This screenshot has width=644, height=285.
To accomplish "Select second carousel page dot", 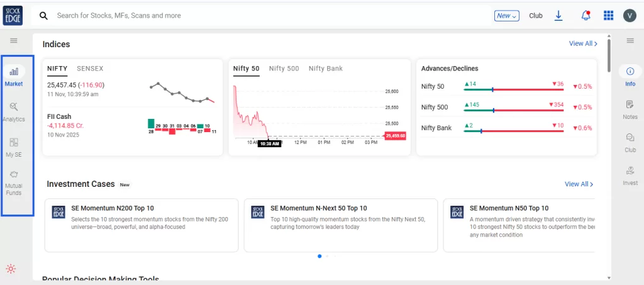I will click(327, 256).
